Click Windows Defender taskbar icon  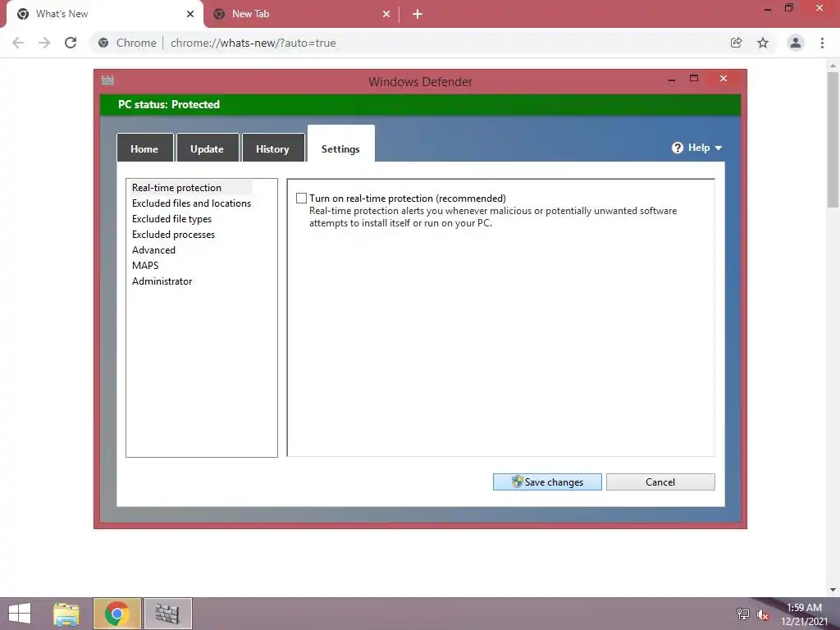tap(167, 614)
